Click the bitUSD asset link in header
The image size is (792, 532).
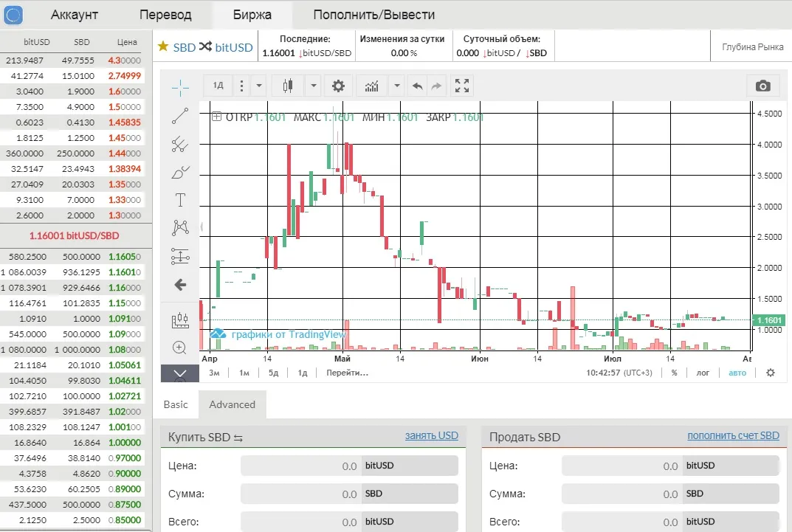234,47
